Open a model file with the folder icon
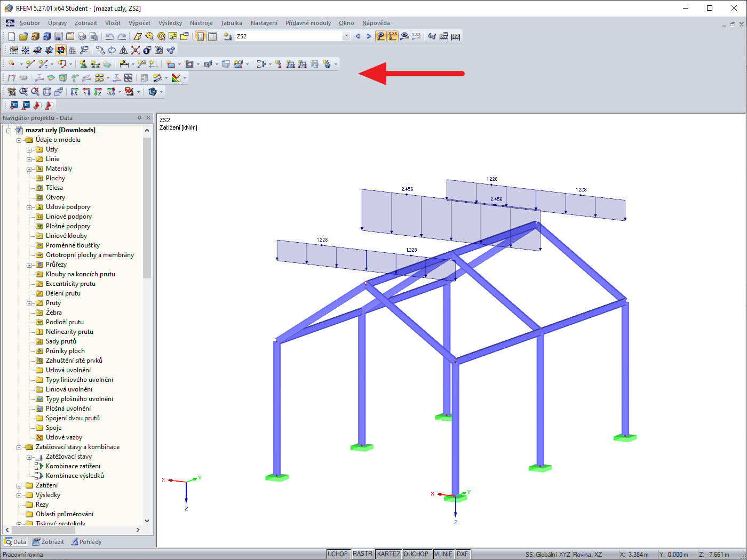 point(23,36)
